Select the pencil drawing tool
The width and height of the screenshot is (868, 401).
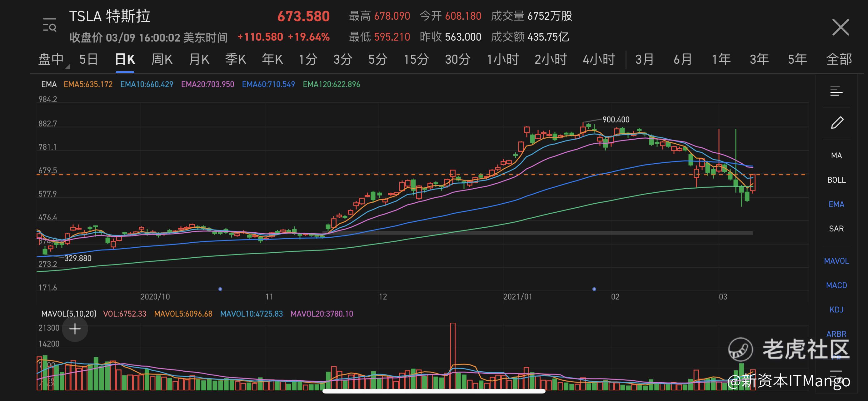(x=837, y=122)
